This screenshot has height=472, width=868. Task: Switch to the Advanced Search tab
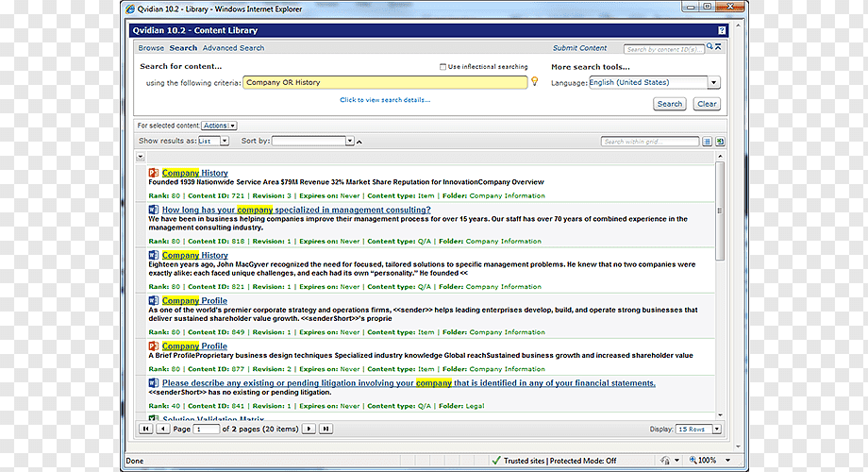coord(233,48)
